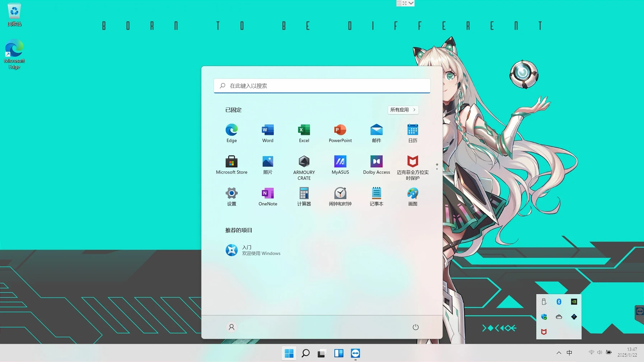The width and height of the screenshot is (644, 362).
Task: Open the Excel pinned app
Action: coord(304,133)
